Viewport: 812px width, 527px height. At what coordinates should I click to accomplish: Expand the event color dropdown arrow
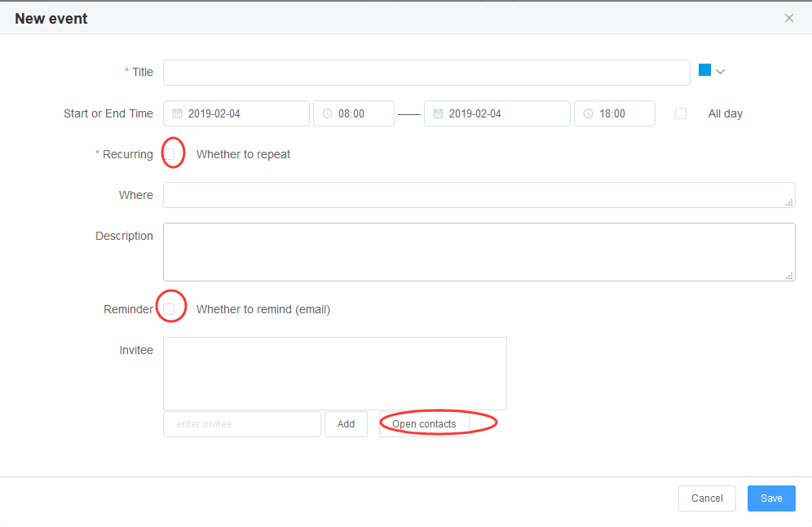click(x=721, y=72)
